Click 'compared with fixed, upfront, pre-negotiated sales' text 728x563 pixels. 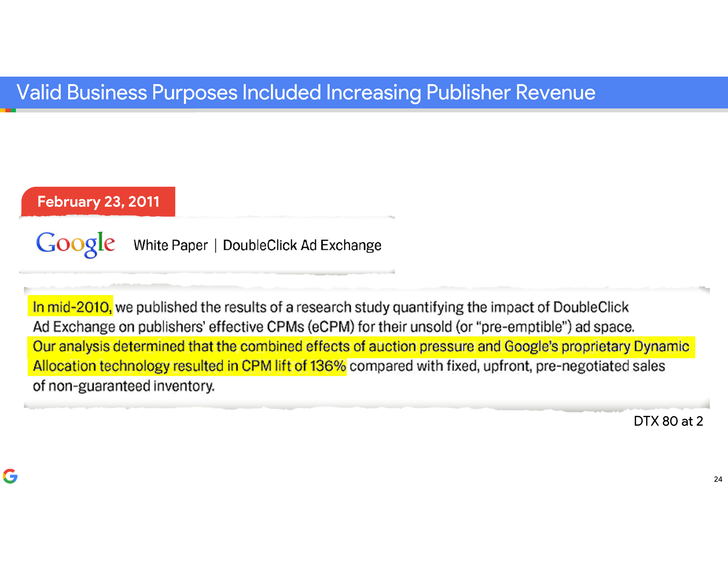coord(507,366)
